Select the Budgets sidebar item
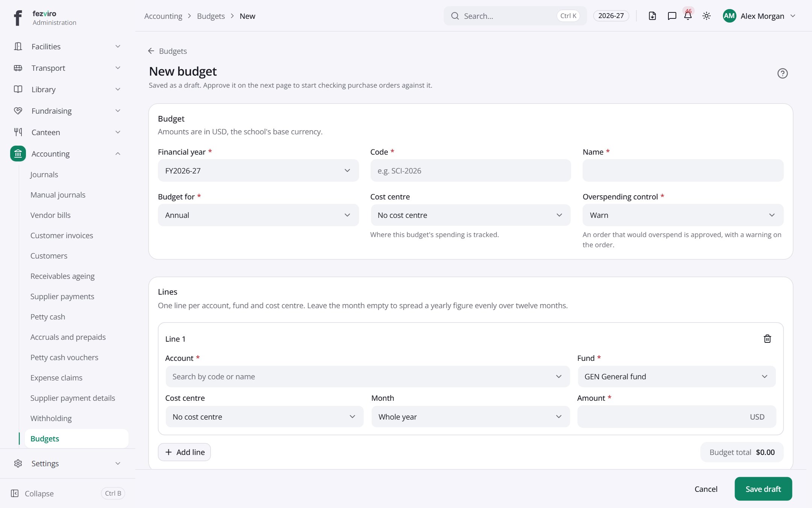812x508 pixels. pos(77,438)
